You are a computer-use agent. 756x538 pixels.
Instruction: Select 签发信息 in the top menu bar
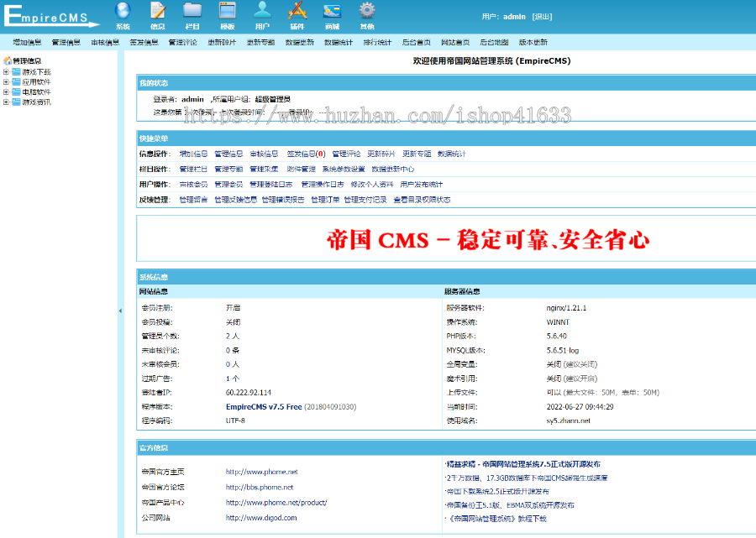[144, 42]
